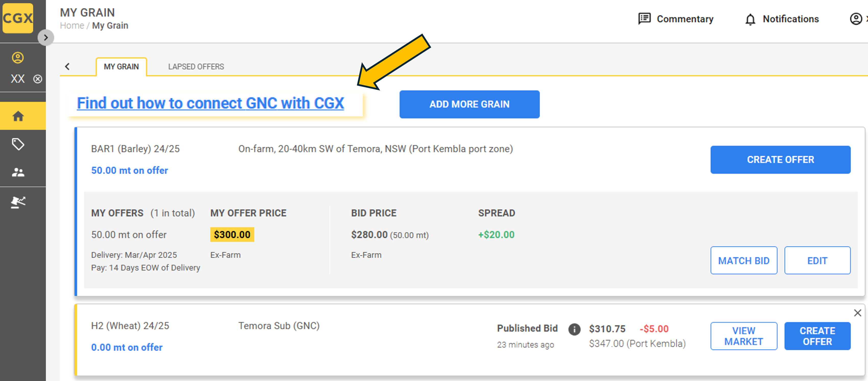Expand the sidebar with chevron arrow

point(46,37)
